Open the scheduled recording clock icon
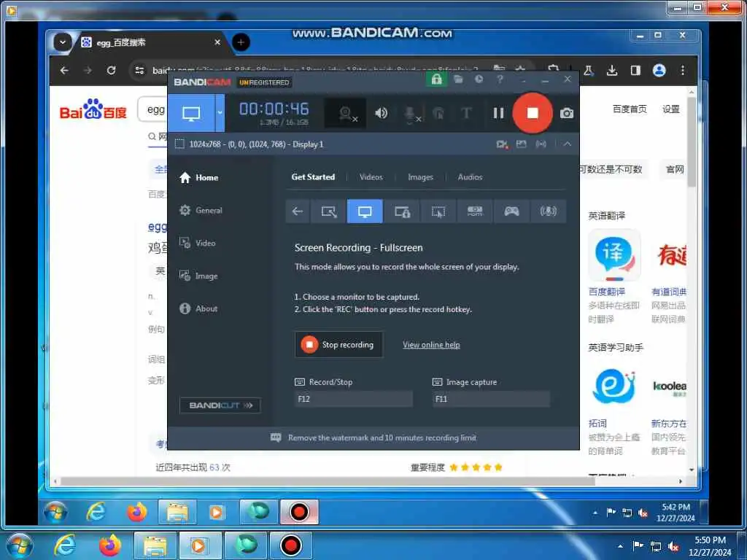This screenshot has width=747, height=560. (x=479, y=79)
